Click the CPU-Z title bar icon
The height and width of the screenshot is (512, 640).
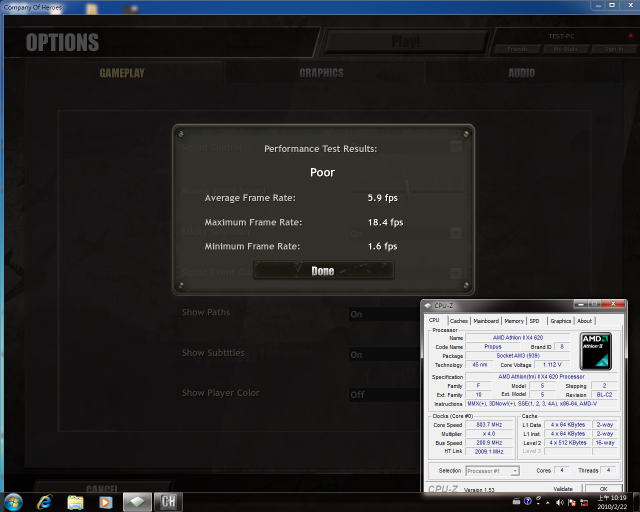[428, 305]
